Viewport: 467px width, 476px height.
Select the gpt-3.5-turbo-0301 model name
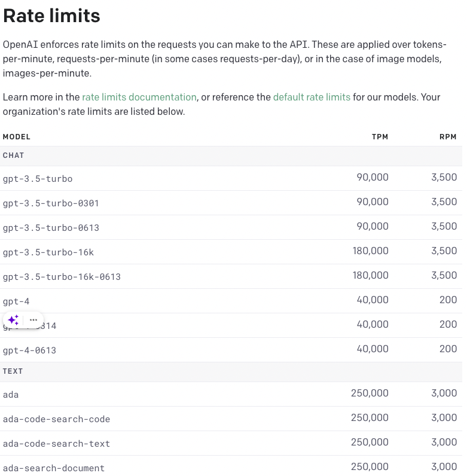point(51,203)
